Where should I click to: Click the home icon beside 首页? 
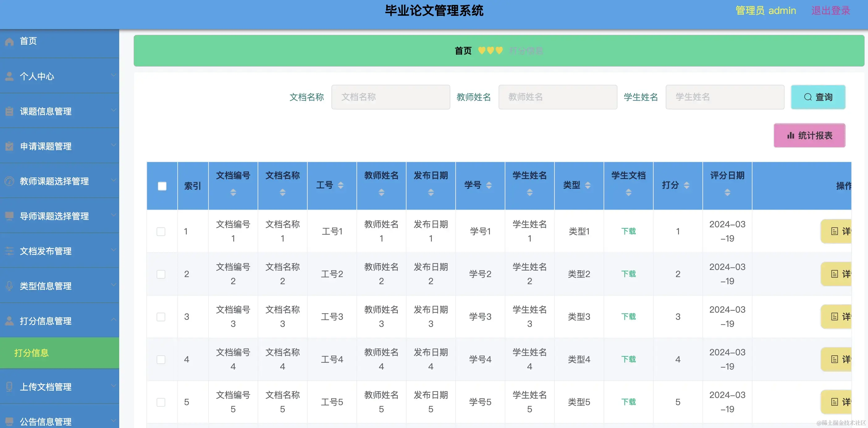(x=9, y=41)
